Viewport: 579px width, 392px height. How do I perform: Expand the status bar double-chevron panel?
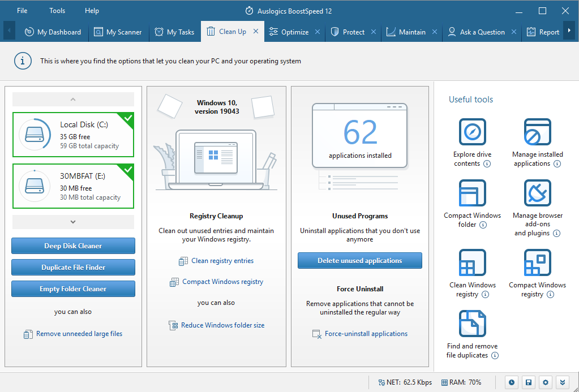click(x=562, y=382)
